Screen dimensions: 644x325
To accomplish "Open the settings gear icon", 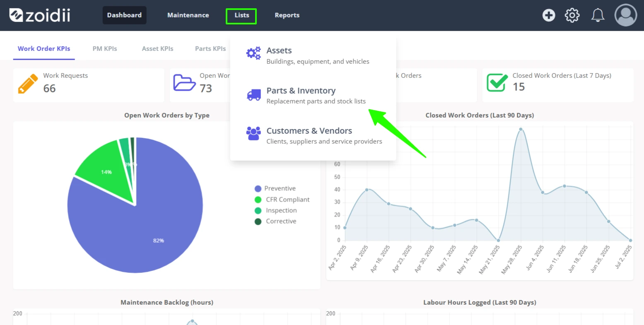I will tap(572, 15).
